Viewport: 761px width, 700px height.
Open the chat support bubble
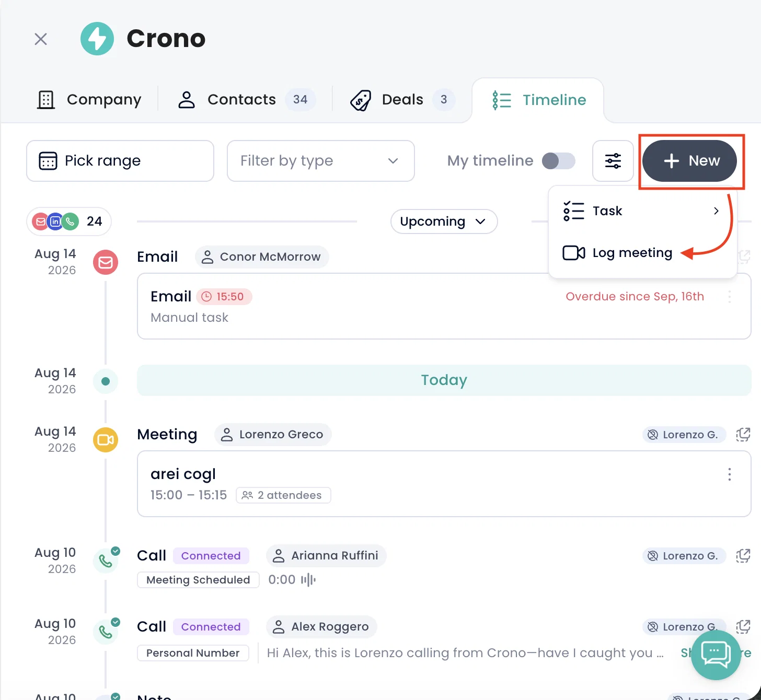tap(716, 655)
